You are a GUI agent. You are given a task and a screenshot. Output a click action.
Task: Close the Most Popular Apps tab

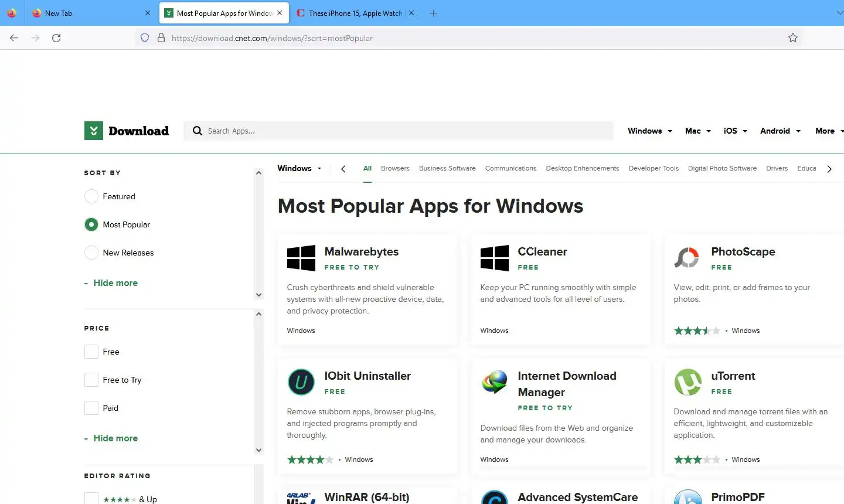click(280, 13)
